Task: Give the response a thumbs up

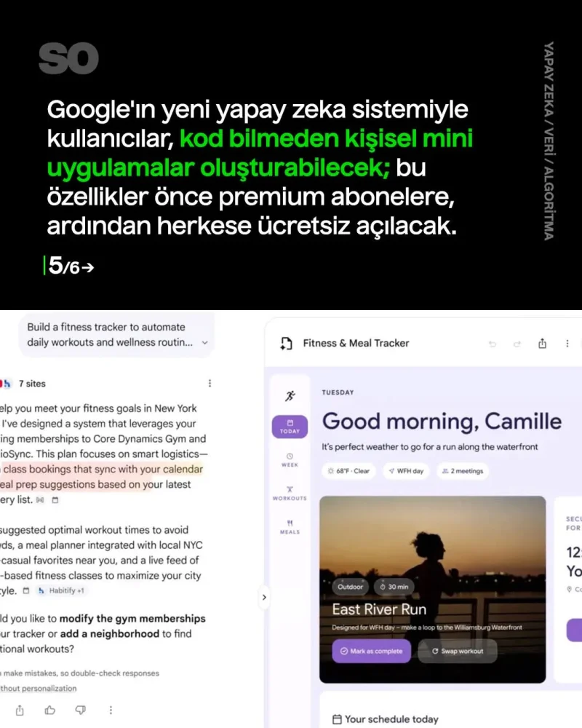Action: [49, 710]
